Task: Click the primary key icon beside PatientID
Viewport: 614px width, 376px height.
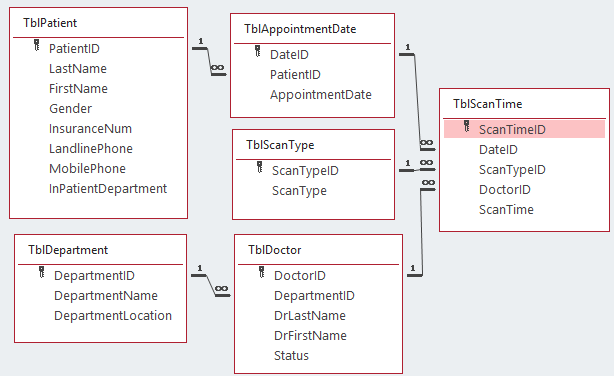Action: pyautogui.click(x=37, y=45)
